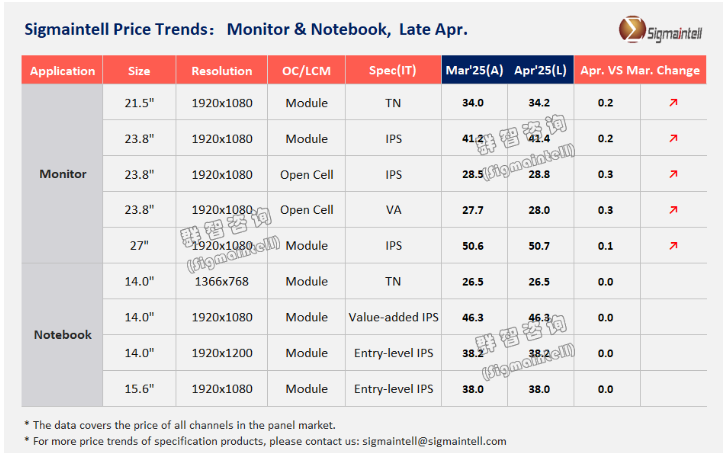Click the sigmaintell@sigmaintell.com email address

pos(434,441)
